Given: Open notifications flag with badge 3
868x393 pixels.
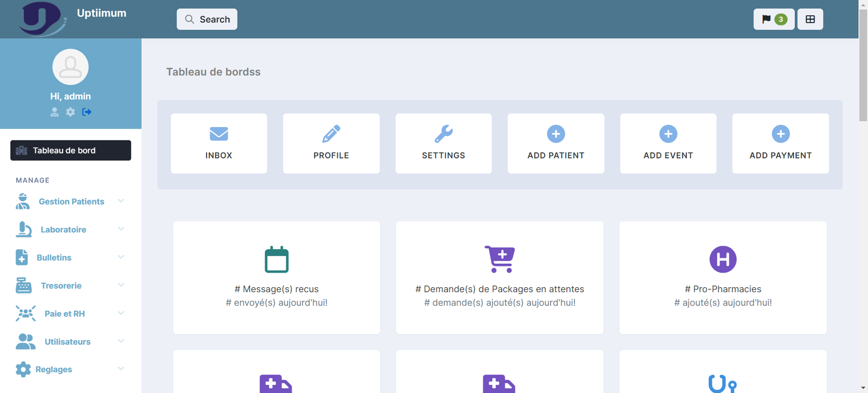Looking at the screenshot, I should click(774, 20).
